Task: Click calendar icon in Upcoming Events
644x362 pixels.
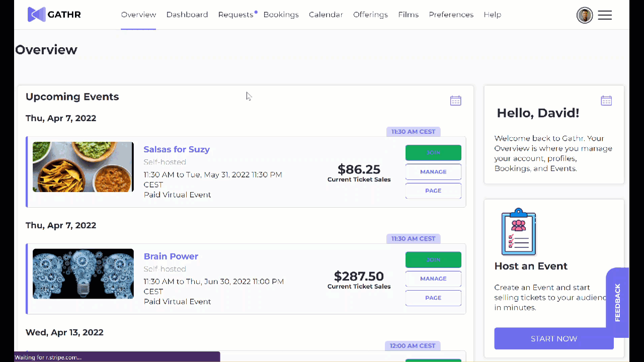Action: (456, 101)
